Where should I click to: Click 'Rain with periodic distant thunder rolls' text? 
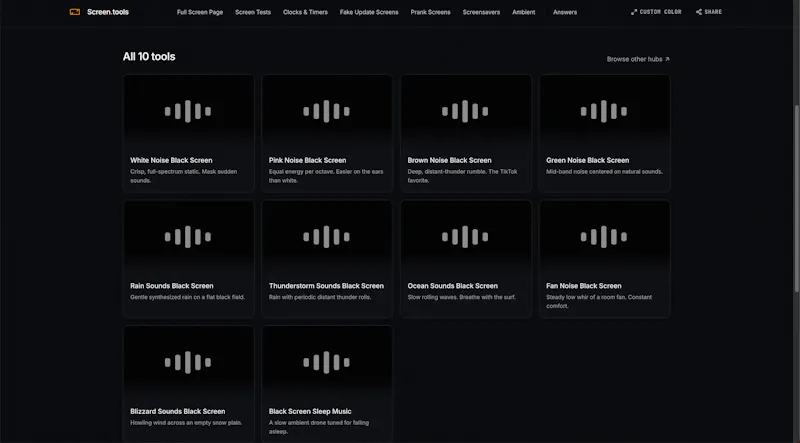click(x=319, y=297)
